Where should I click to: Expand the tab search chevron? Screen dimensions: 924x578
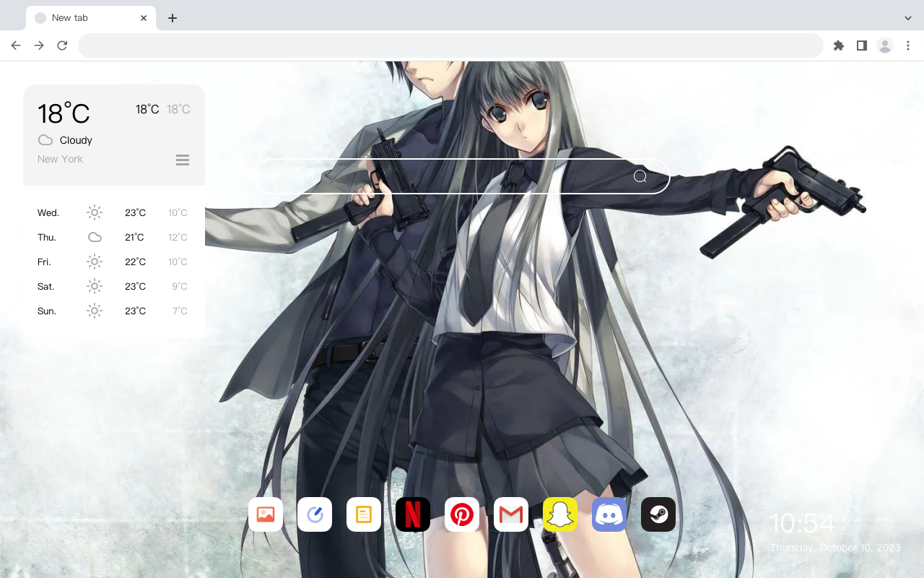click(908, 18)
